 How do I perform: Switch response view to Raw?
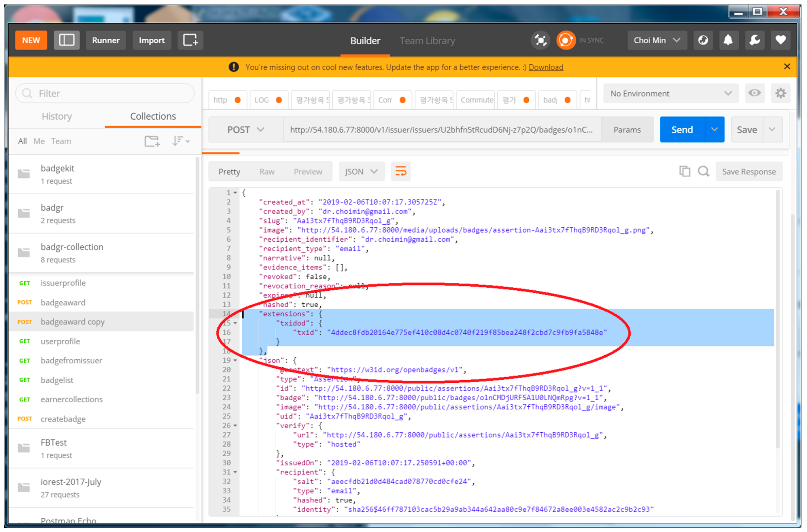[x=267, y=172]
